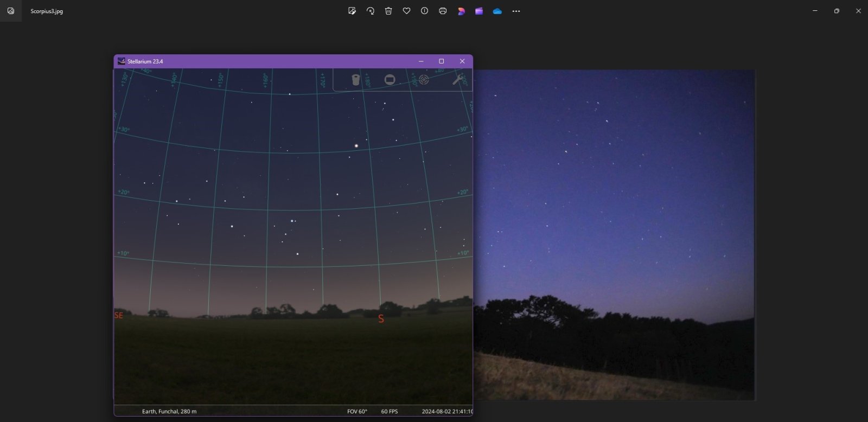This screenshot has width=868, height=422.
Task: Delete the photo with the trash icon
Action: point(388,11)
